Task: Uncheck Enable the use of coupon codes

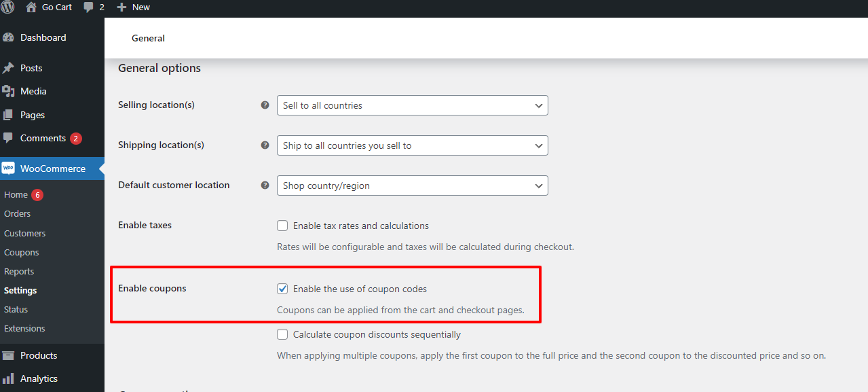Action: (282, 289)
